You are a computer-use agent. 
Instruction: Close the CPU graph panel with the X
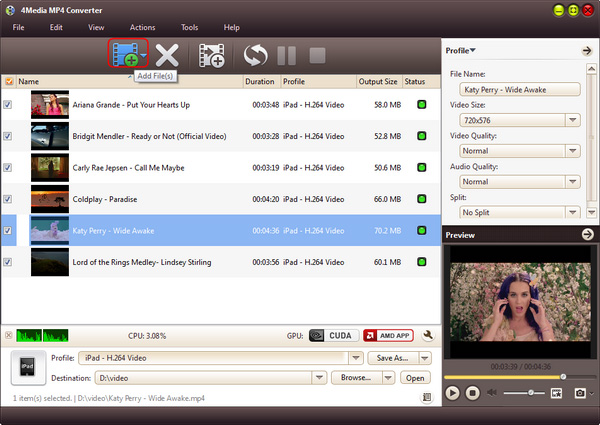[8, 335]
